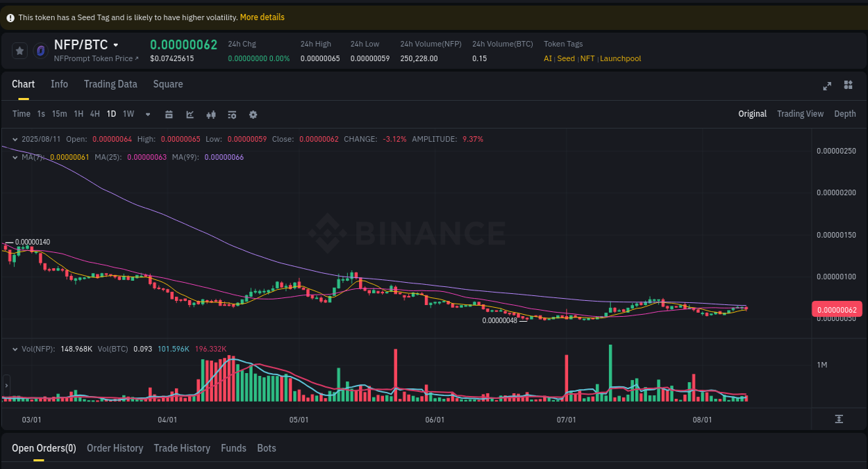
Task: Open the grid layout icon
Action: (848, 86)
